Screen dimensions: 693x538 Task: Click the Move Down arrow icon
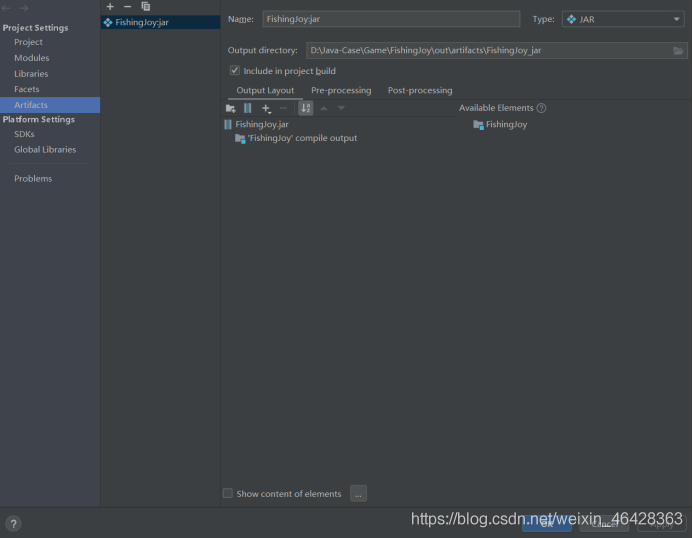(341, 108)
